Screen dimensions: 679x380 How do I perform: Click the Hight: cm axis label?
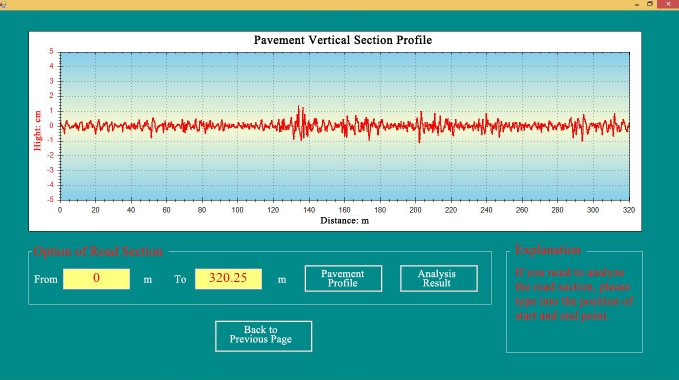(38, 130)
